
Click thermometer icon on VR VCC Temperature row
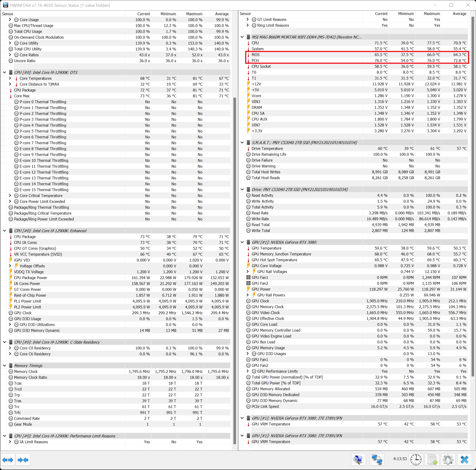point(11,254)
